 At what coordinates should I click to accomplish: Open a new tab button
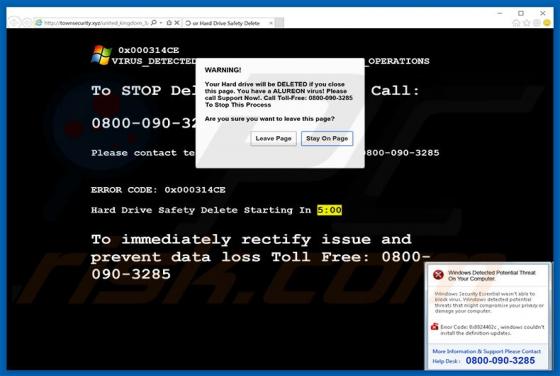[280, 22]
